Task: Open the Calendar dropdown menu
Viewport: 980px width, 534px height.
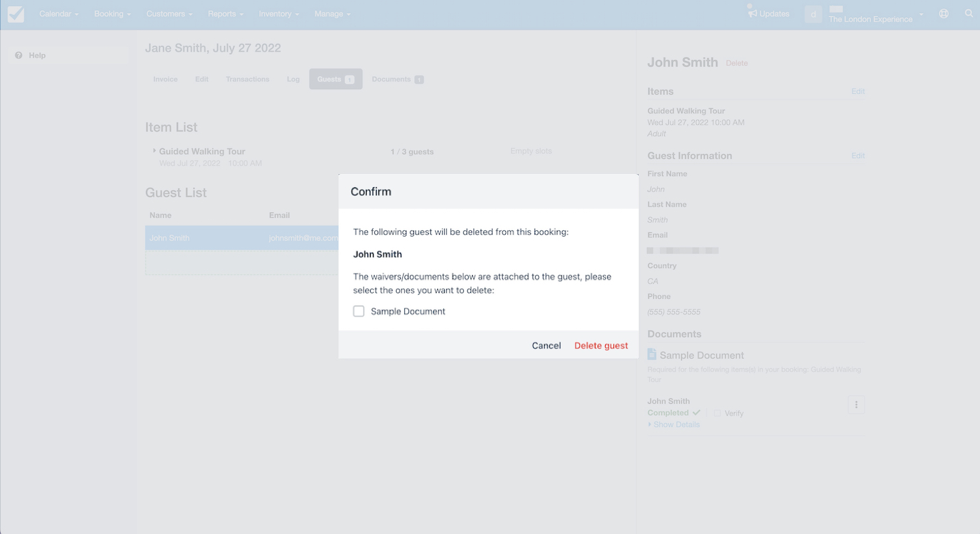Action: tap(59, 14)
